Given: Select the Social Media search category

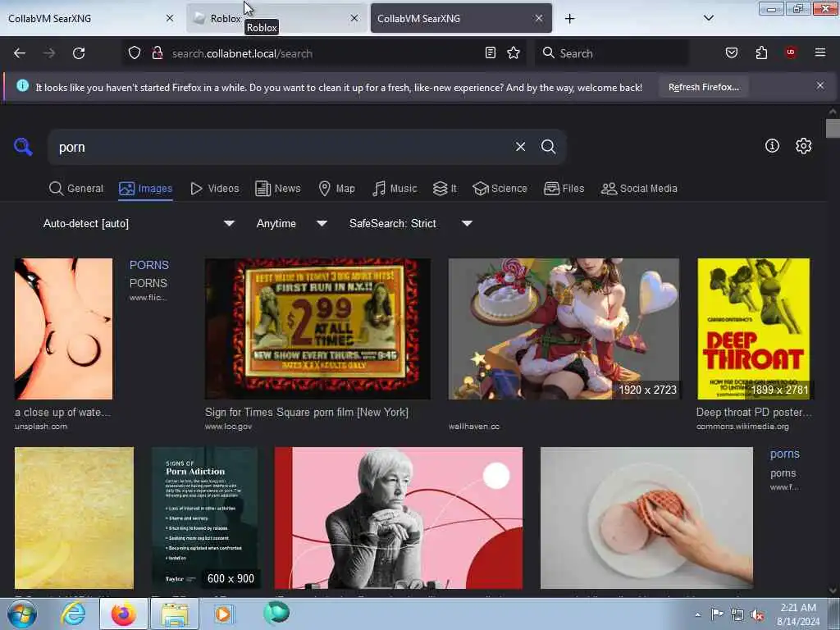Looking at the screenshot, I should point(640,189).
